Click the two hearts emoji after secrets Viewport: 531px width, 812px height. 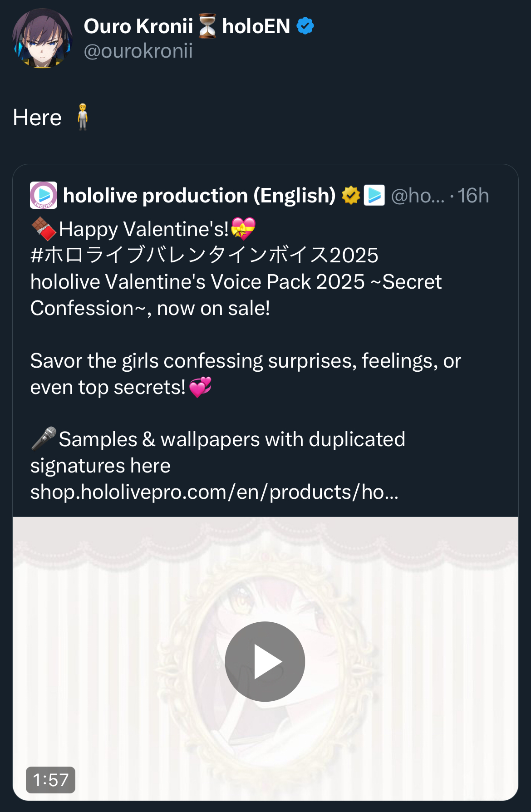(x=200, y=387)
